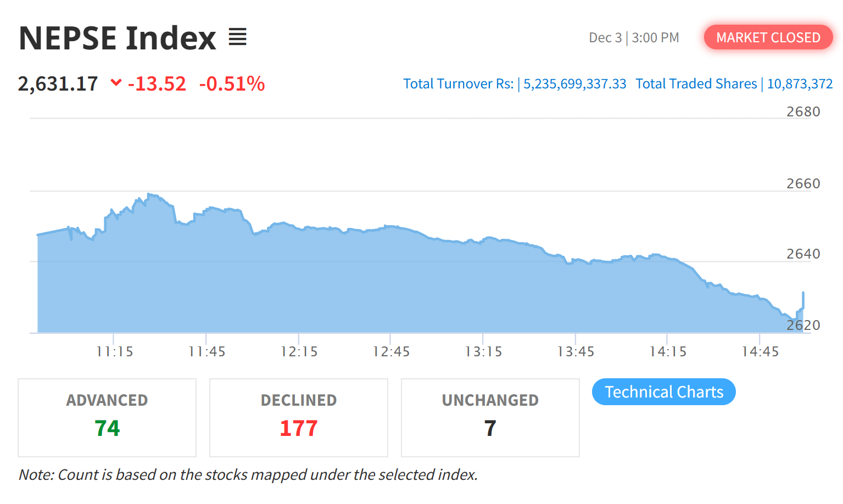
Task: Click the MARKET CLOSED status badge
Action: coord(768,37)
